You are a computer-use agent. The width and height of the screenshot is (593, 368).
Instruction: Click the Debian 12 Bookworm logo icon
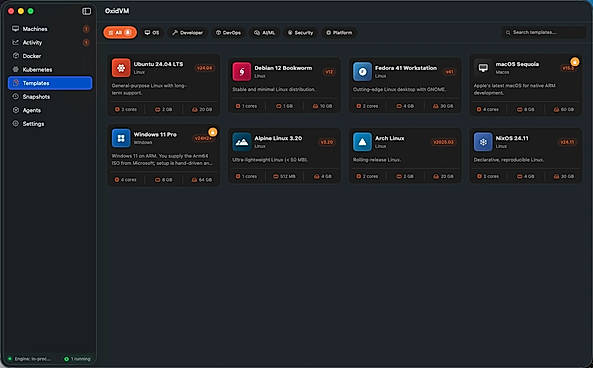tap(242, 71)
